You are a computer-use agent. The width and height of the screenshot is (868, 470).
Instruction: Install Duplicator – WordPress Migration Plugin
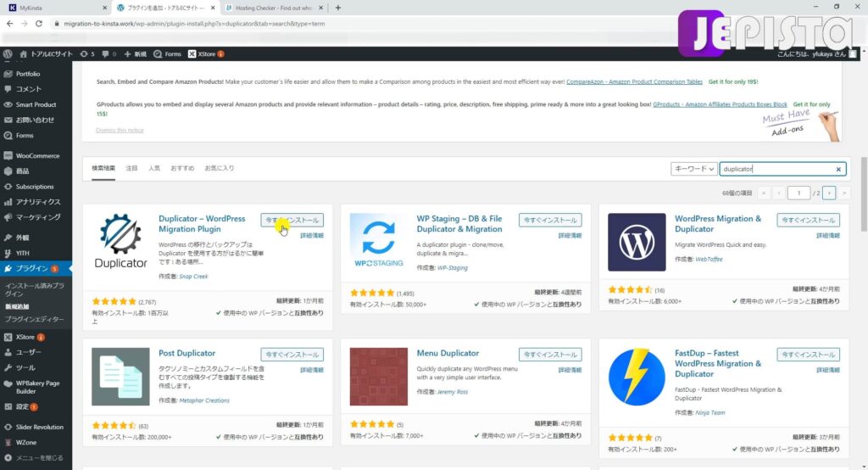(292, 220)
